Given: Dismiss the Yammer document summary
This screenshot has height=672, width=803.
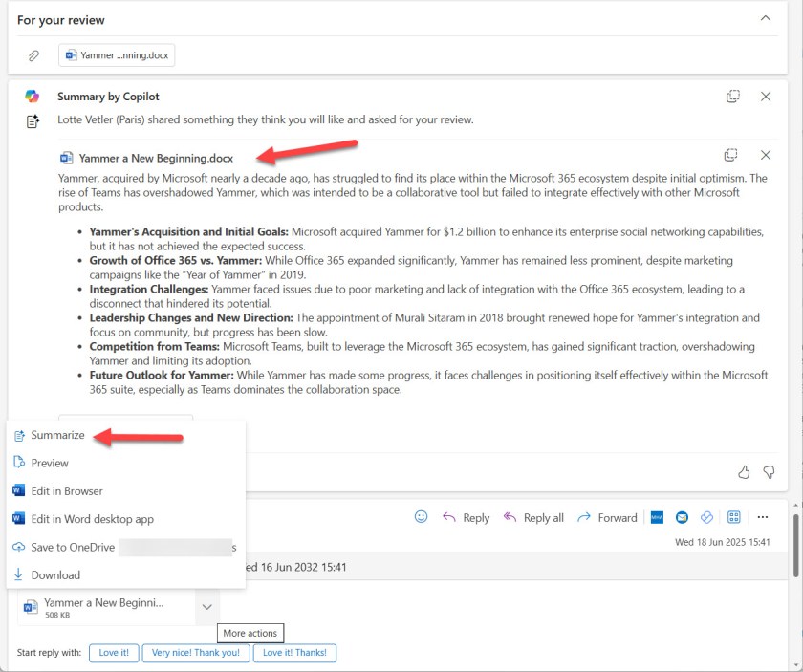Looking at the screenshot, I should pos(766,155).
